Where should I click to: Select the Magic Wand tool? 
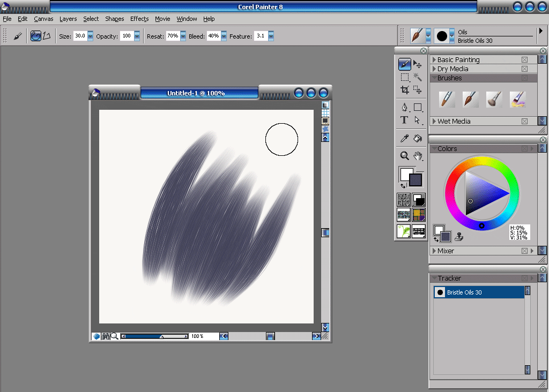pyautogui.click(x=418, y=77)
